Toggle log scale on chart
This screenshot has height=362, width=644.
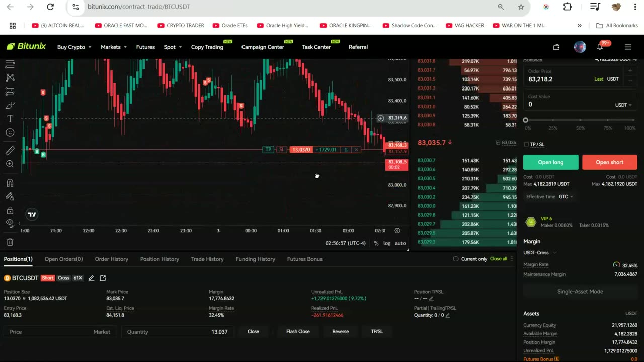pyautogui.click(x=387, y=243)
